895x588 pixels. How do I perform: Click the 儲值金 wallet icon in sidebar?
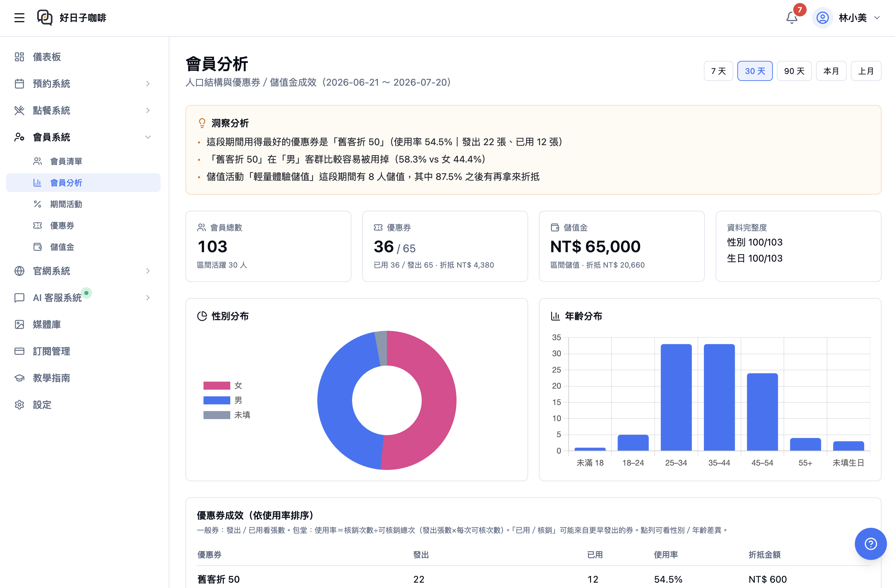[x=37, y=247]
